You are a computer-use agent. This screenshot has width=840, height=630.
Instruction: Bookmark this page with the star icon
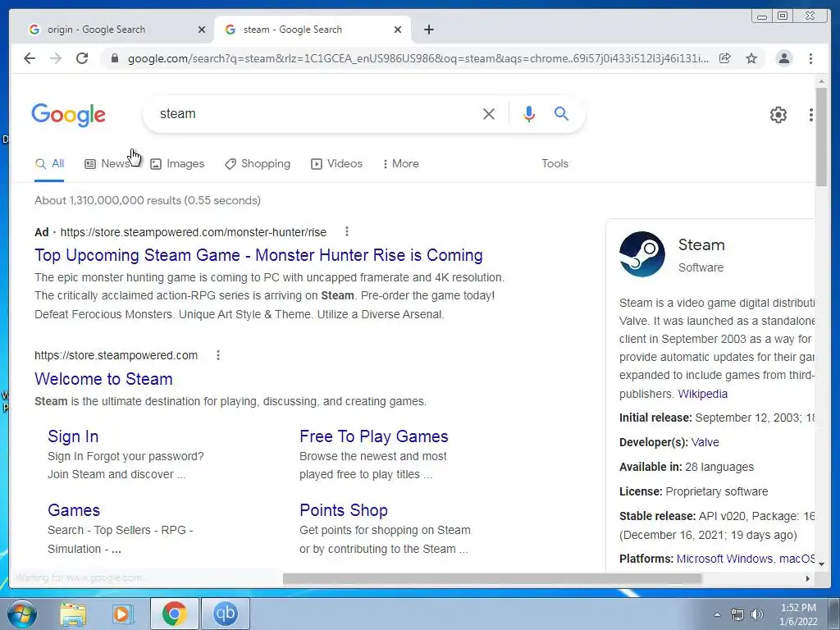(751, 58)
